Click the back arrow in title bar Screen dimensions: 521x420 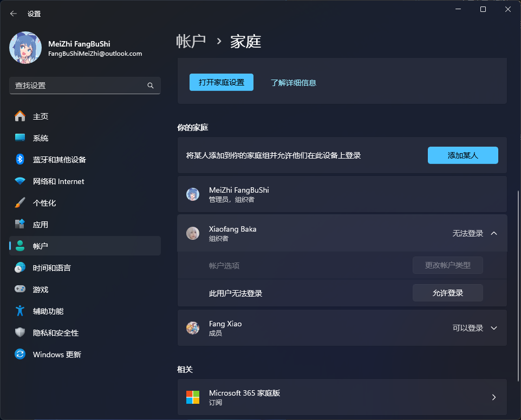click(14, 14)
